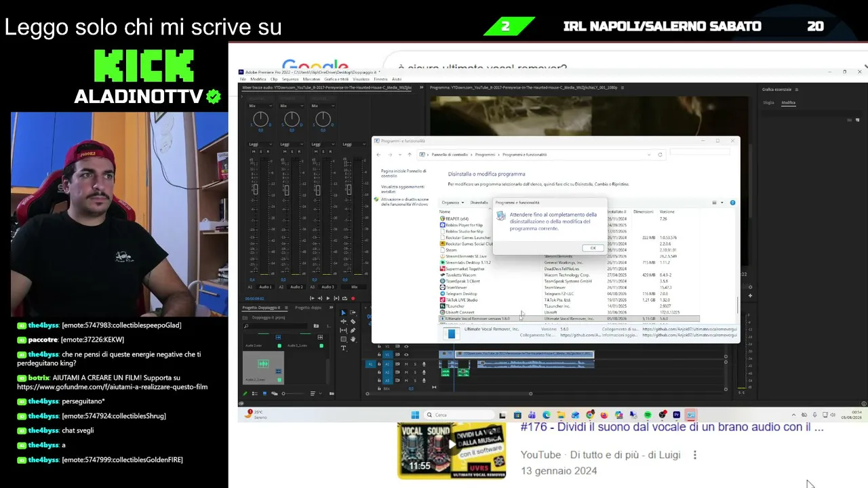Click the Windows taskbar search box

coord(460,415)
